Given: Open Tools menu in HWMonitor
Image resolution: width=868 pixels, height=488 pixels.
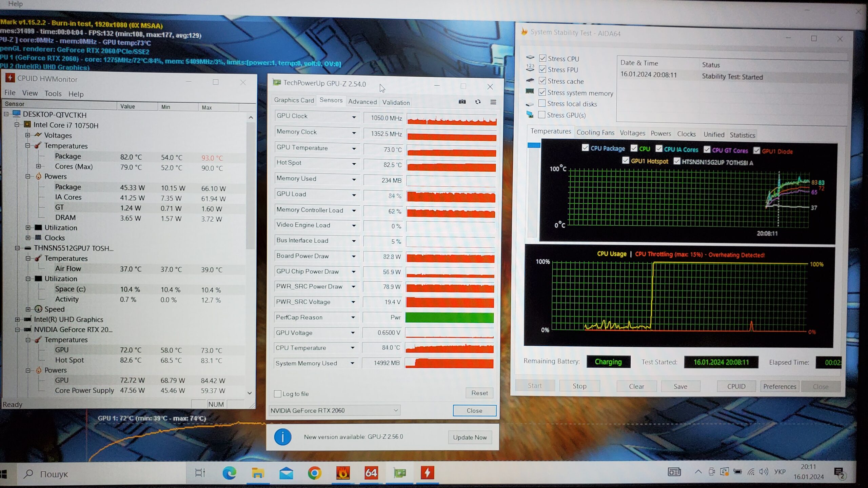Looking at the screenshot, I should click(x=53, y=94).
